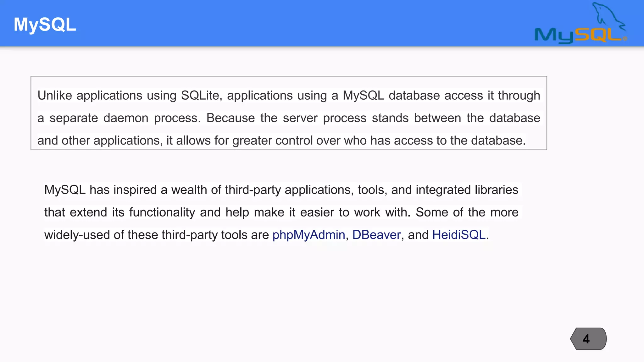Click the MySQL slide title
Viewport: 644px width, 362px height.
point(45,24)
